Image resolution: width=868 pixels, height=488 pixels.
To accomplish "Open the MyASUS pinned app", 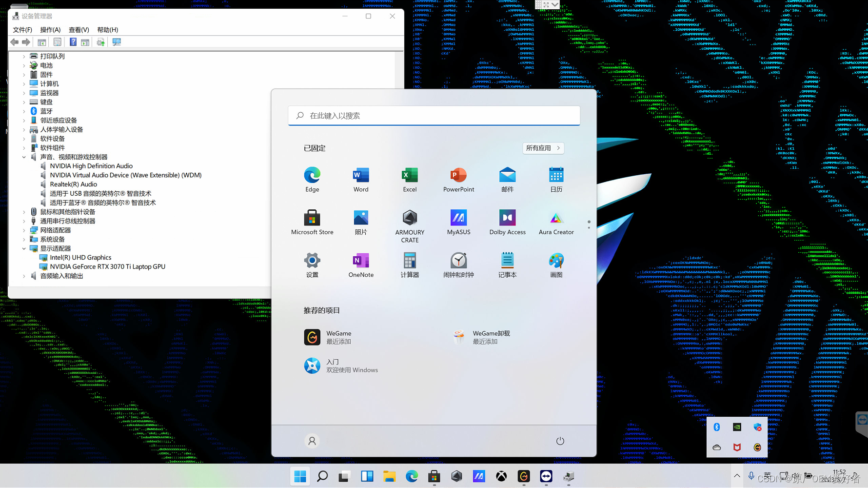I will tap(458, 223).
